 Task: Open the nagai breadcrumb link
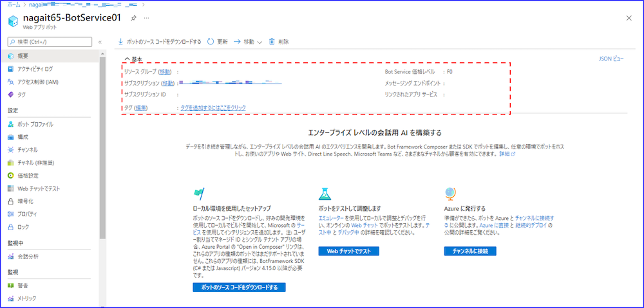[83, 5]
